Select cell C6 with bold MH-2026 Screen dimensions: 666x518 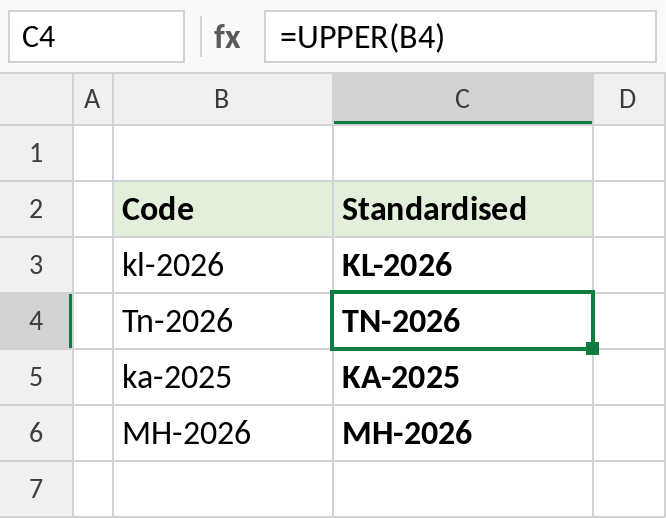tap(463, 433)
